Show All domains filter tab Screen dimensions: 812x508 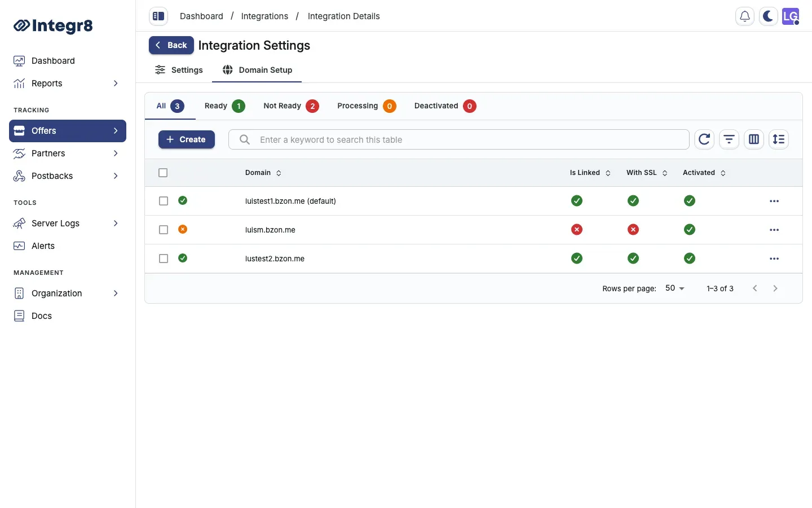[x=170, y=106]
